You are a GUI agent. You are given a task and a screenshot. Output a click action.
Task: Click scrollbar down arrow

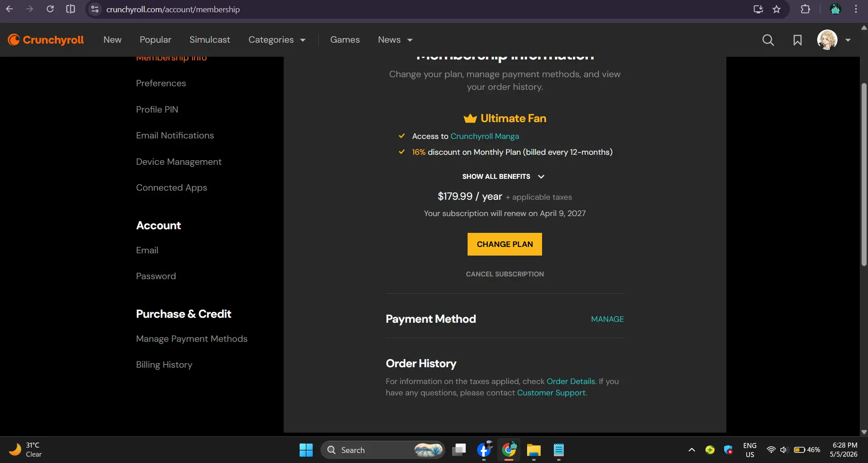pyautogui.click(x=864, y=432)
